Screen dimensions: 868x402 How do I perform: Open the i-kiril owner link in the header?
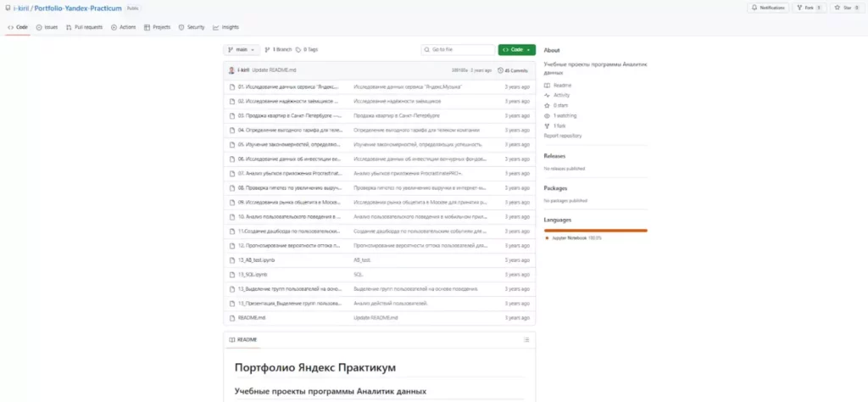click(x=21, y=8)
